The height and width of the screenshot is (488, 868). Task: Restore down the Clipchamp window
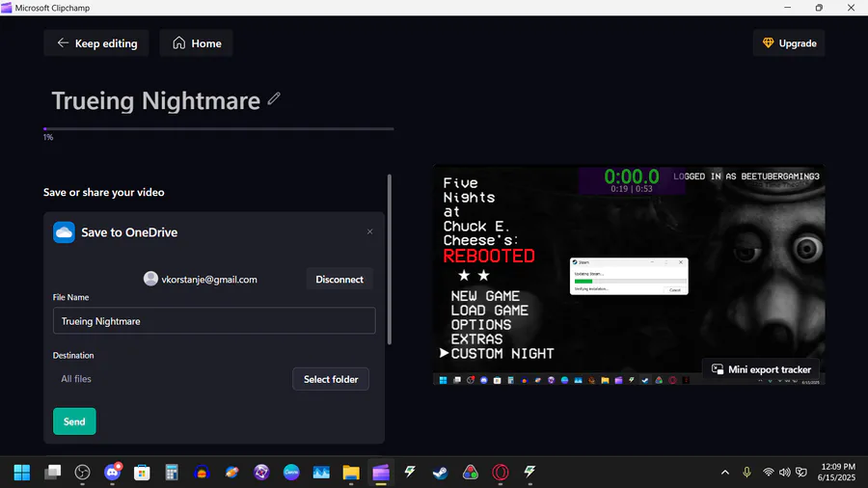(819, 8)
